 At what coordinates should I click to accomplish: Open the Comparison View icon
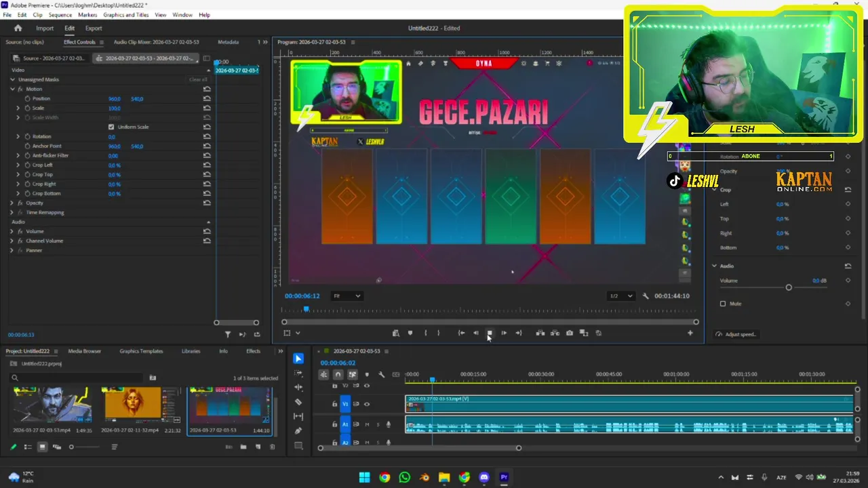point(584,333)
